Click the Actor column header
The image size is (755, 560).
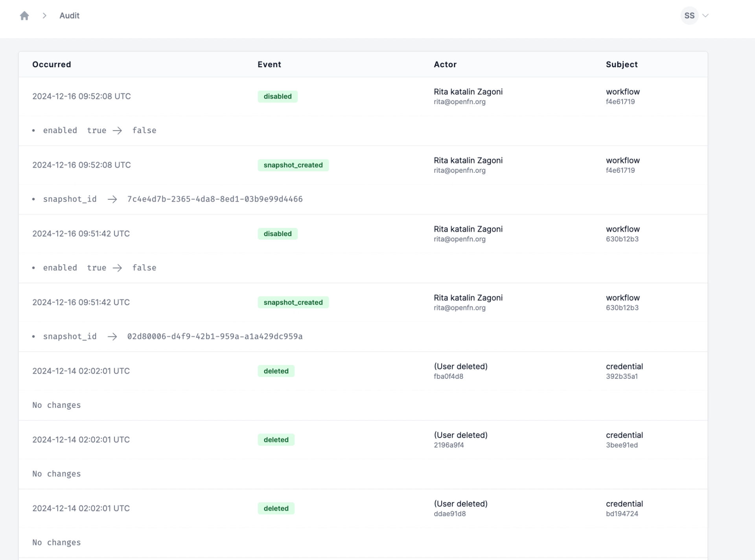[445, 64]
